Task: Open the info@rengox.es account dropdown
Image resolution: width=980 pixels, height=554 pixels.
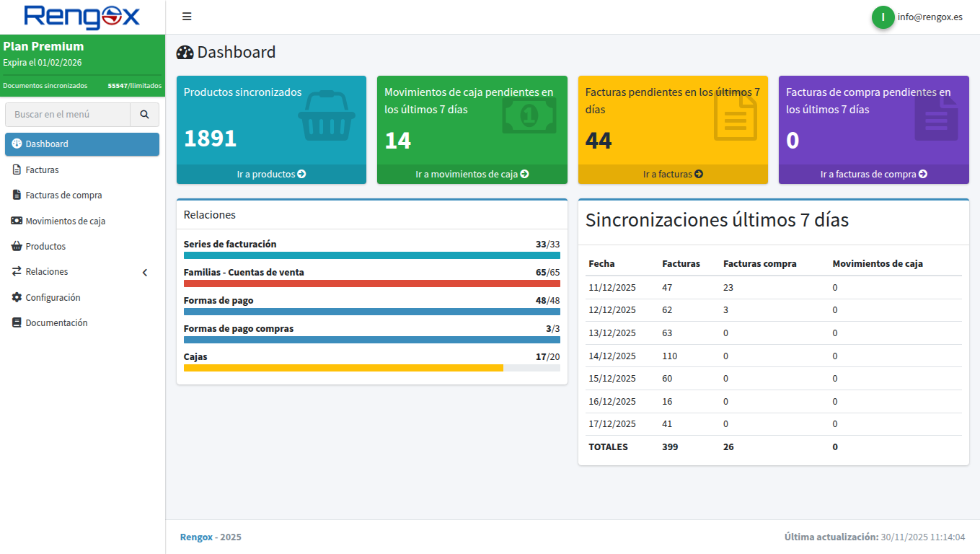Action: (930, 17)
